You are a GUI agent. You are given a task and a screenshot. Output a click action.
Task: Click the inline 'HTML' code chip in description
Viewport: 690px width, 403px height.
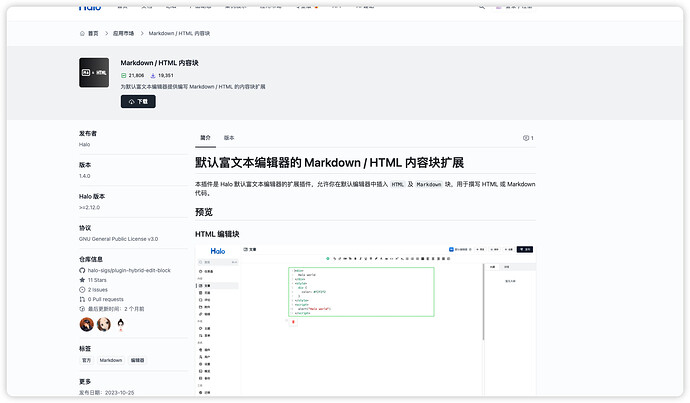pyautogui.click(x=397, y=185)
